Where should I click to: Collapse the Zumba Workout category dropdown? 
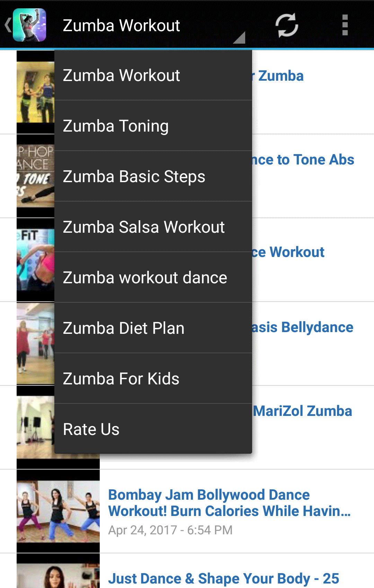coord(152,26)
